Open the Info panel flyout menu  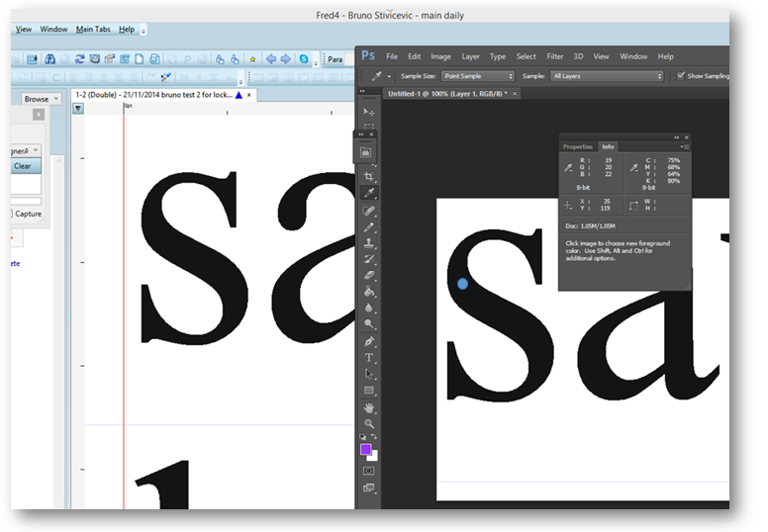pyautogui.click(x=685, y=146)
